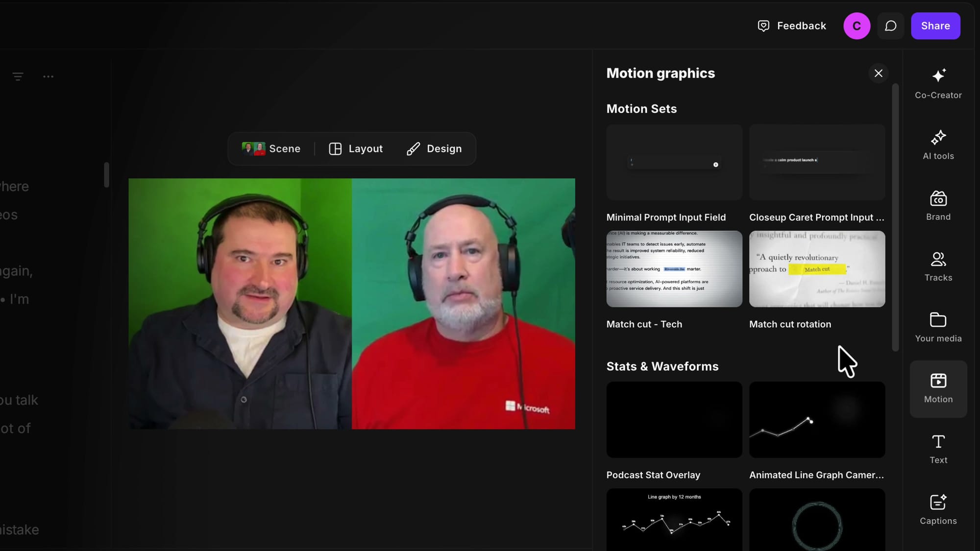Click the Share button
This screenshot has width=980, height=551.
[935, 26]
